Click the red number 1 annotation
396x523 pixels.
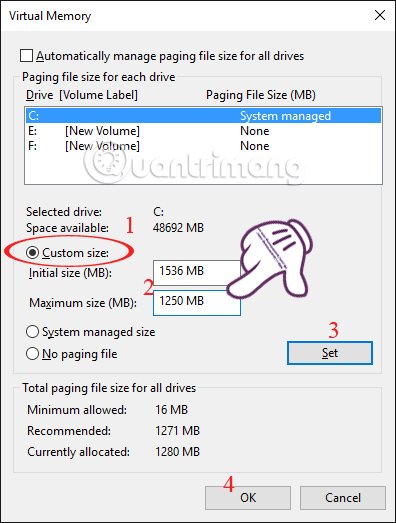pyautogui.click(x=129, y=225)
